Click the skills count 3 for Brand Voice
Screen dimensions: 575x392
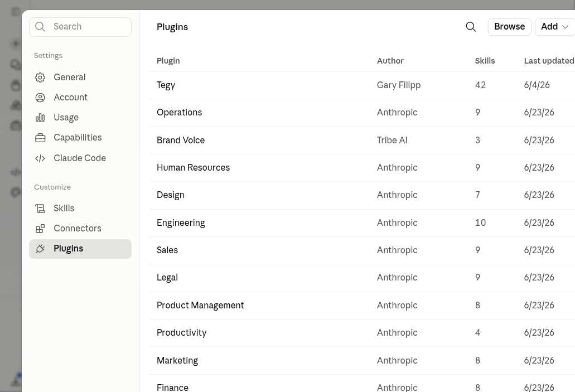click(x=477, y=140)
